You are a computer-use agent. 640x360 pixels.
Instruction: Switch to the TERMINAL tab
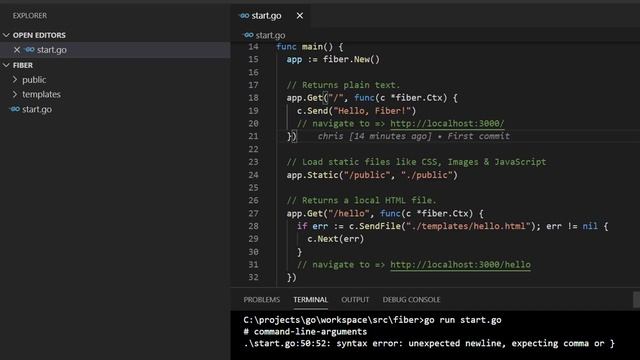tap(311, 300)
